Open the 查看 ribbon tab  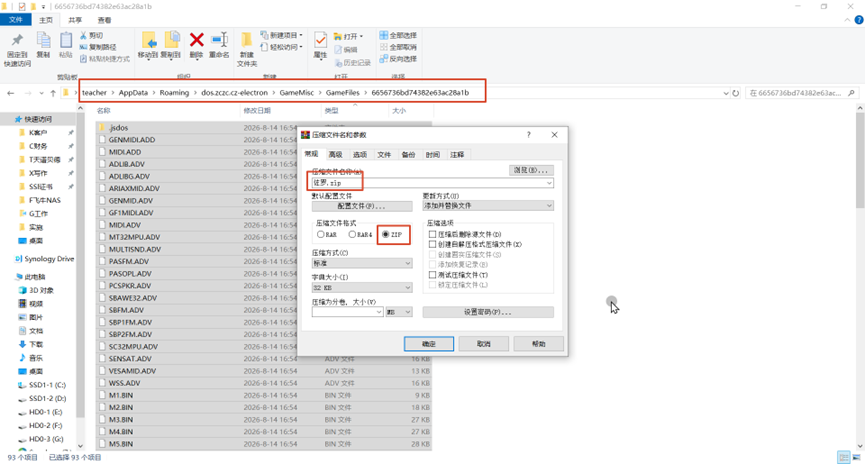104,20
